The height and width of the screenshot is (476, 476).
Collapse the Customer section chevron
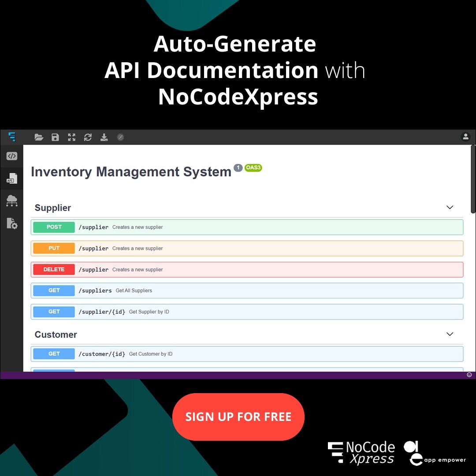click(450, 334)
